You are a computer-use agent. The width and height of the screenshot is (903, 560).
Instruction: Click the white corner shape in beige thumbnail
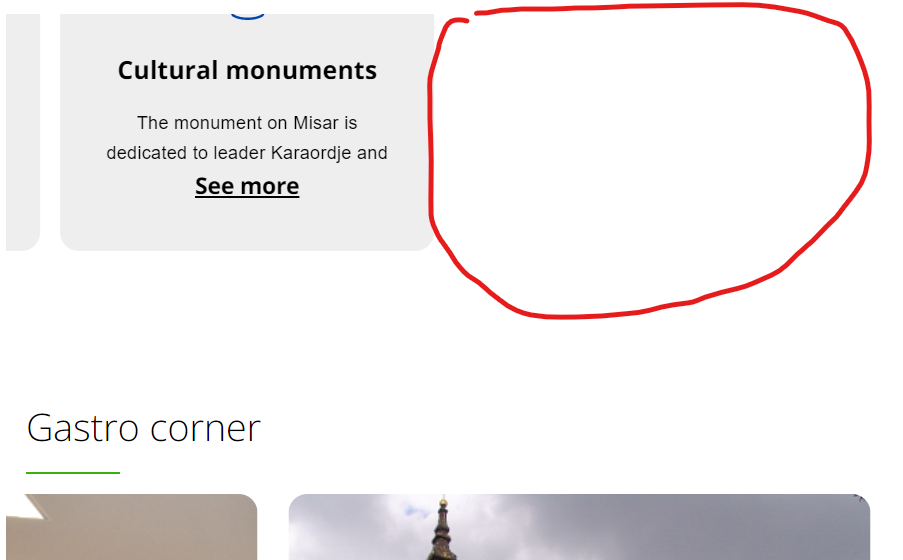click(x=28, y=504)
